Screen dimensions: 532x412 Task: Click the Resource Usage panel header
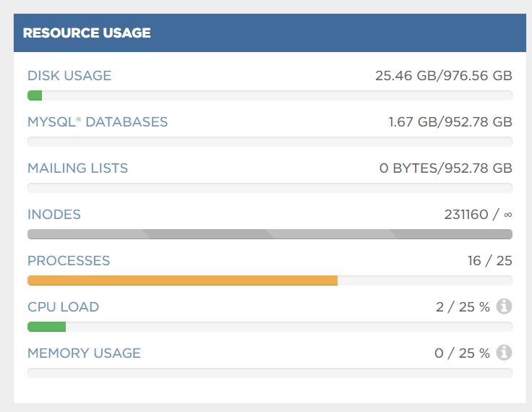(270, 33)
